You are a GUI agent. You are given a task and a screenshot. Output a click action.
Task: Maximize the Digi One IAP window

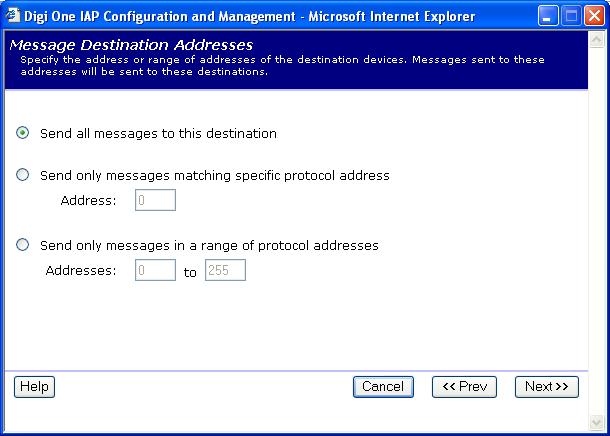pyautogui.click(x=571, y=16)
